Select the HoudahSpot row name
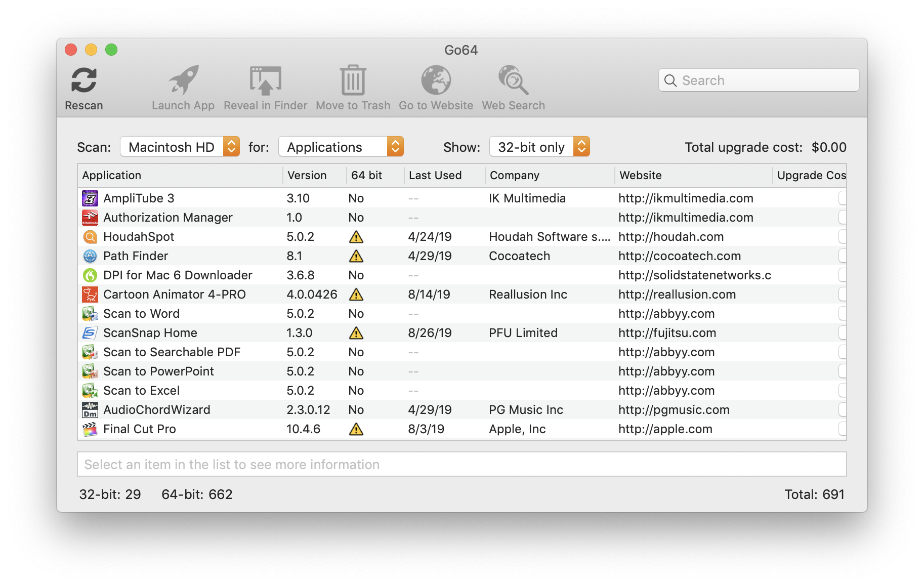The height and width of the screenshot is (587, 924). (x=139, y=237)
